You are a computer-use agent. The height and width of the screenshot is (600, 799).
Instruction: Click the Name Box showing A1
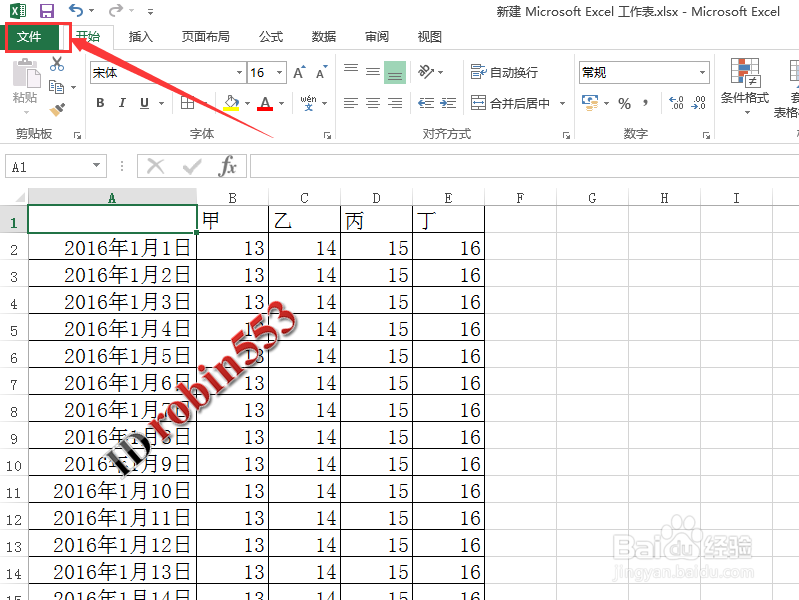pos(56,166)
